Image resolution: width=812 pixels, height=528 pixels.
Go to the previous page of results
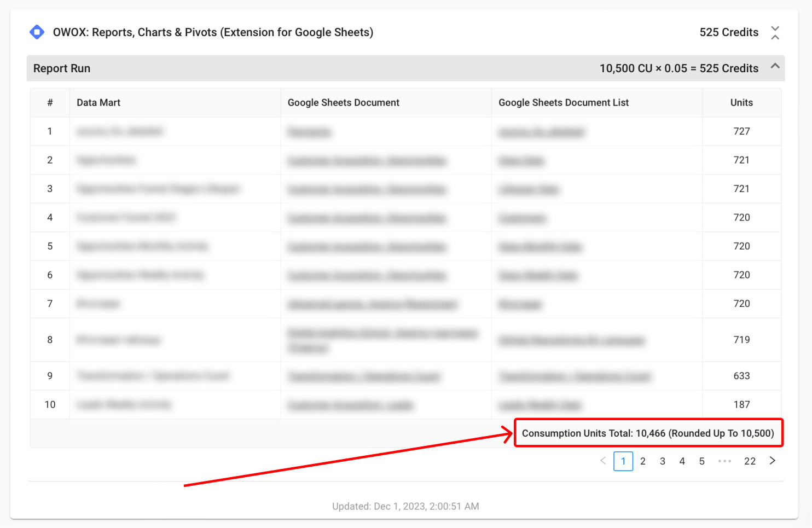[x=603, y=461]
